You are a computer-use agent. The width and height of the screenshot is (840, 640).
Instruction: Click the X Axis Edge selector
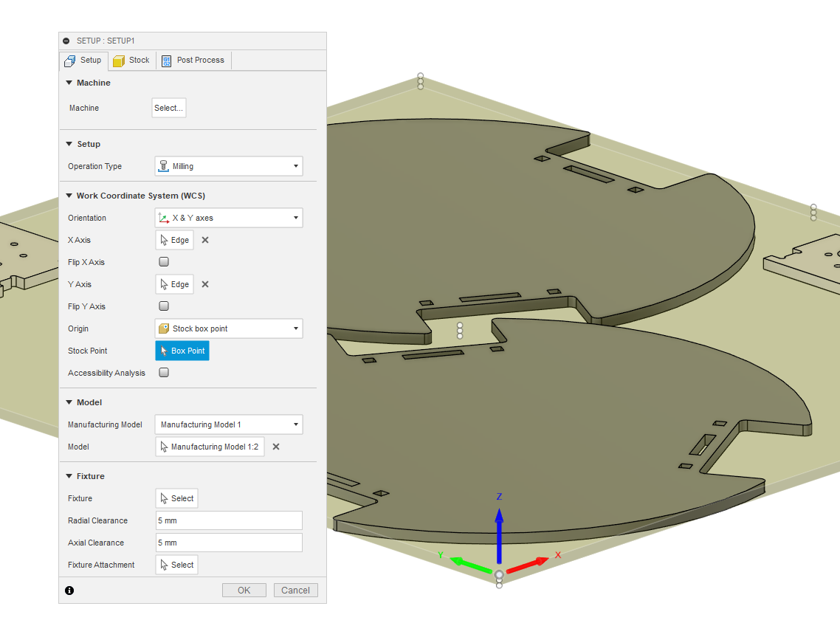175,240
